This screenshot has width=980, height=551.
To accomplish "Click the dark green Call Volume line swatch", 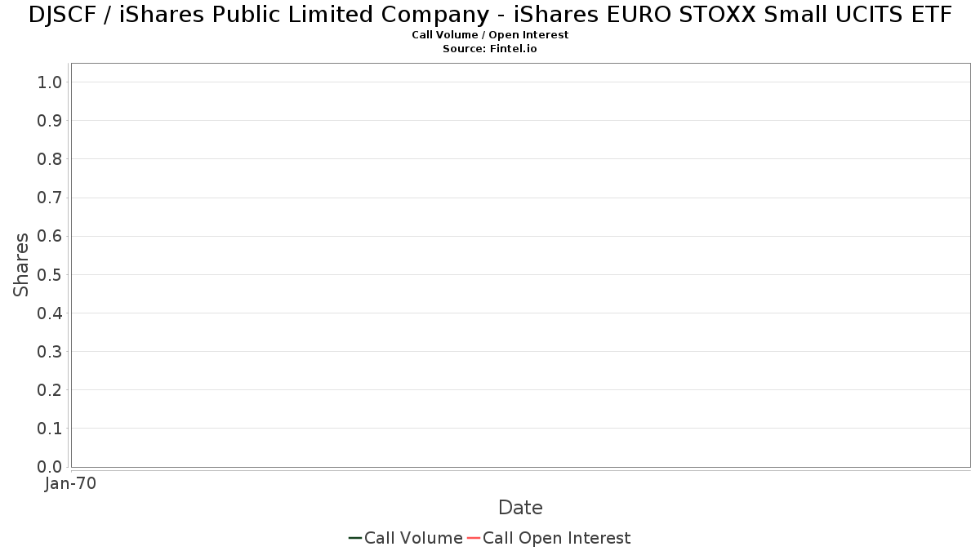I will [x=355, y=538].
